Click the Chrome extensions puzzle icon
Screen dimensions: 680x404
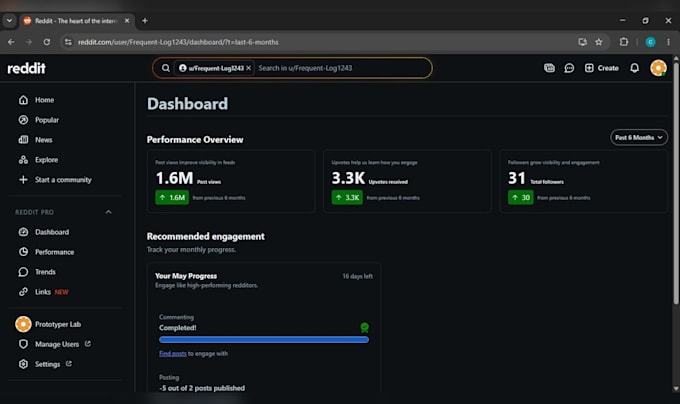coord(624,42)
